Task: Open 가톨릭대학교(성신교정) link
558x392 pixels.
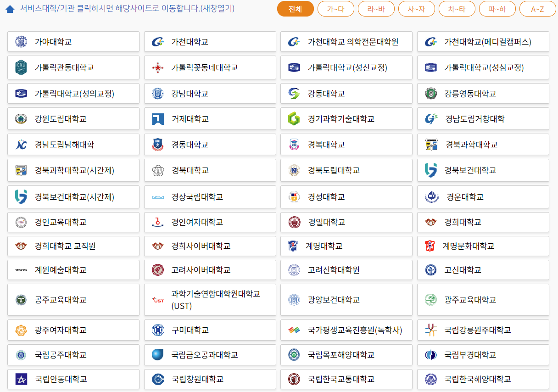Action: (346, 67)
